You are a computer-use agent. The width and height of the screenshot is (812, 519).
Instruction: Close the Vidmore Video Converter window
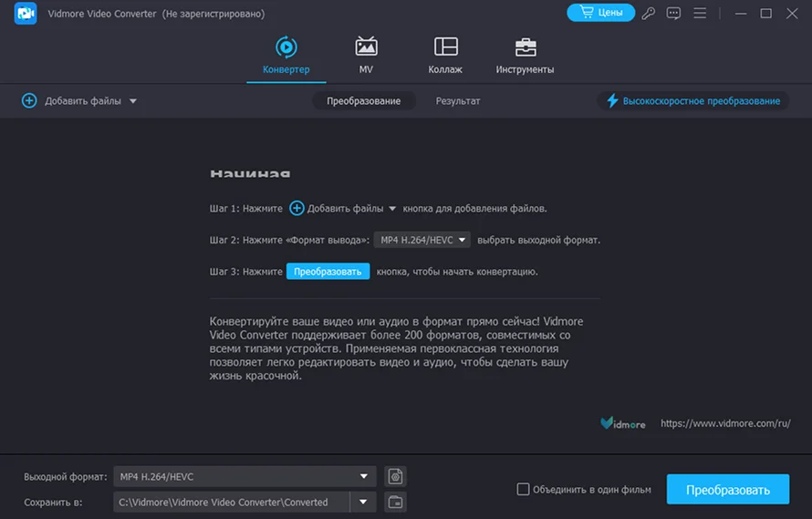pyautogui.click(x=792, y=14)
